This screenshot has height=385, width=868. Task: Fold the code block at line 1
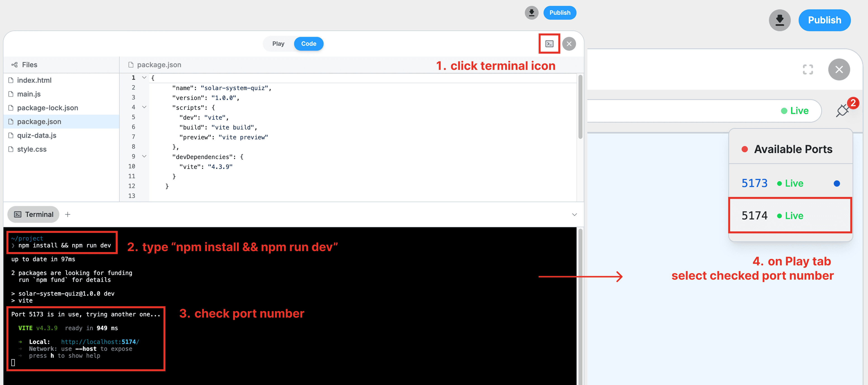point(144,78)
